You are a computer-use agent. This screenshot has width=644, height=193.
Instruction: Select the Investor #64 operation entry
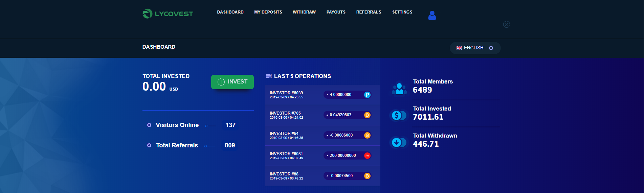coord(323,136)
